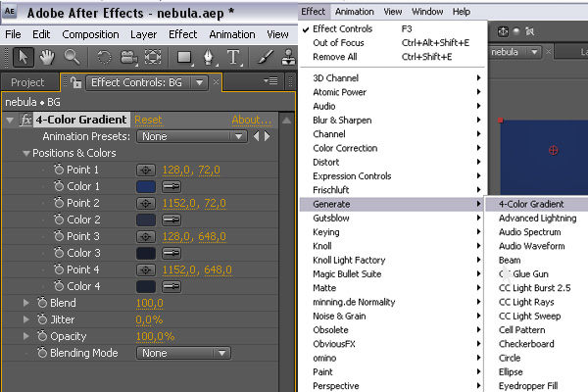This screenshot has width=588, height=392.
Task: Open the Color 1 swatch
Action: [x=146, y=186]
